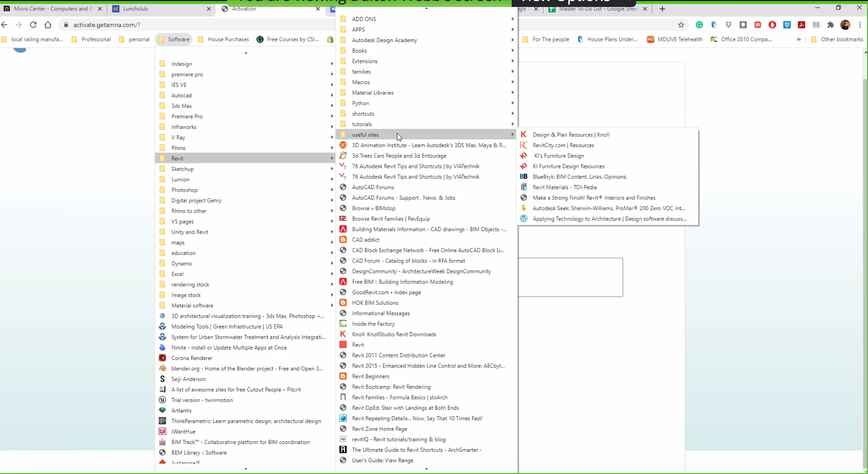Bookmark this page with the star icon
This screenshot has width=868, height=474.
[x=681, y=25]
